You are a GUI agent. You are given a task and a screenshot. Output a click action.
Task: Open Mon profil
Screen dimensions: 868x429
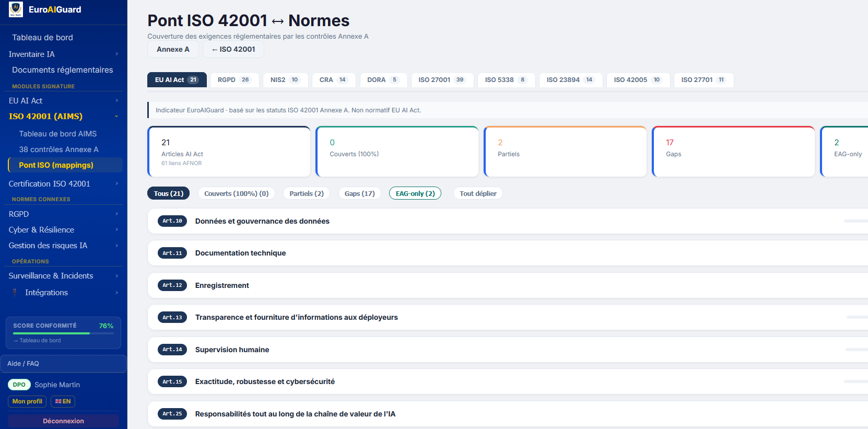point(27,401)
